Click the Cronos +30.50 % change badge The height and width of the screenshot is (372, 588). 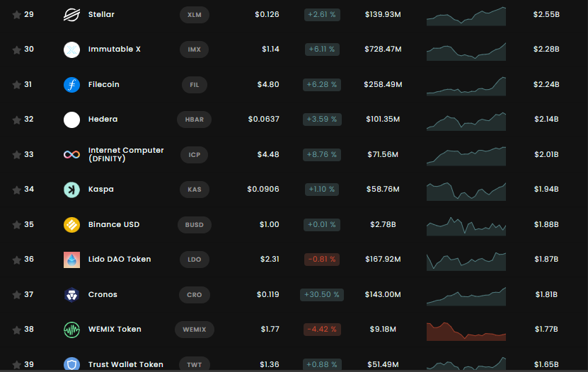[322, 294]
